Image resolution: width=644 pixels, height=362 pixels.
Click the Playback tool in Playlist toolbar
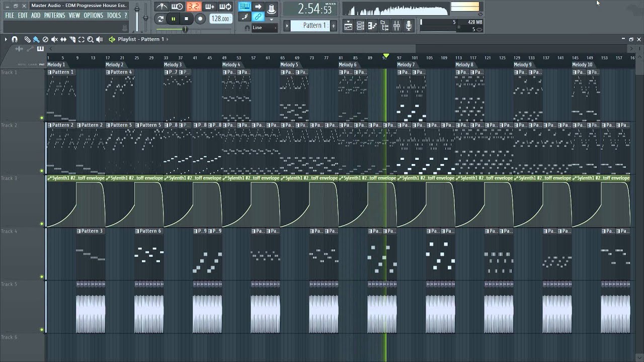[x=100, y=39]
